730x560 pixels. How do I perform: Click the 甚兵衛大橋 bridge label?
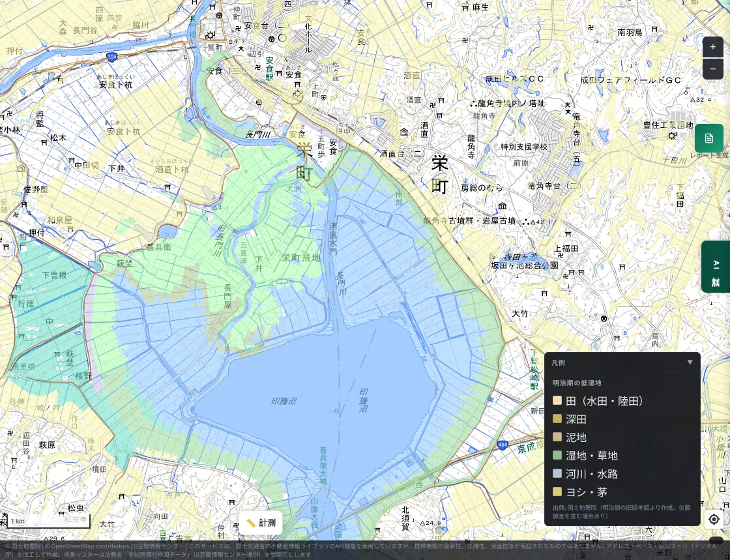[x=323, y=466]
